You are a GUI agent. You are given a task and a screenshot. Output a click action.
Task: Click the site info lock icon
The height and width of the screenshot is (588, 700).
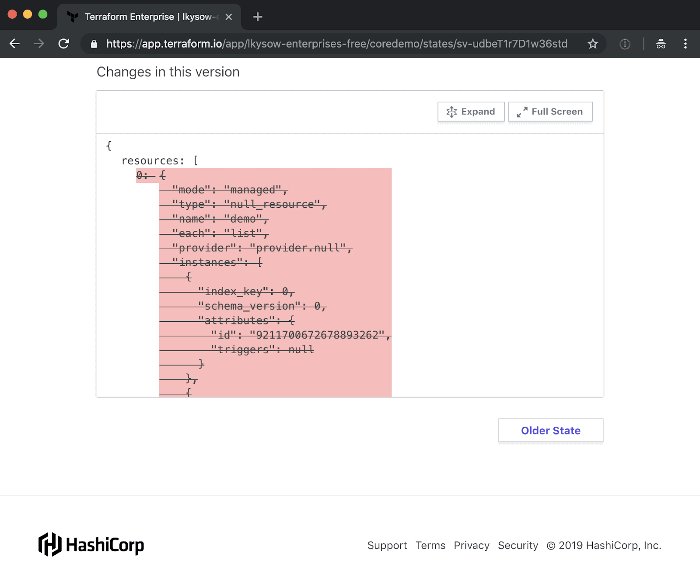click(x=94, y=44)
